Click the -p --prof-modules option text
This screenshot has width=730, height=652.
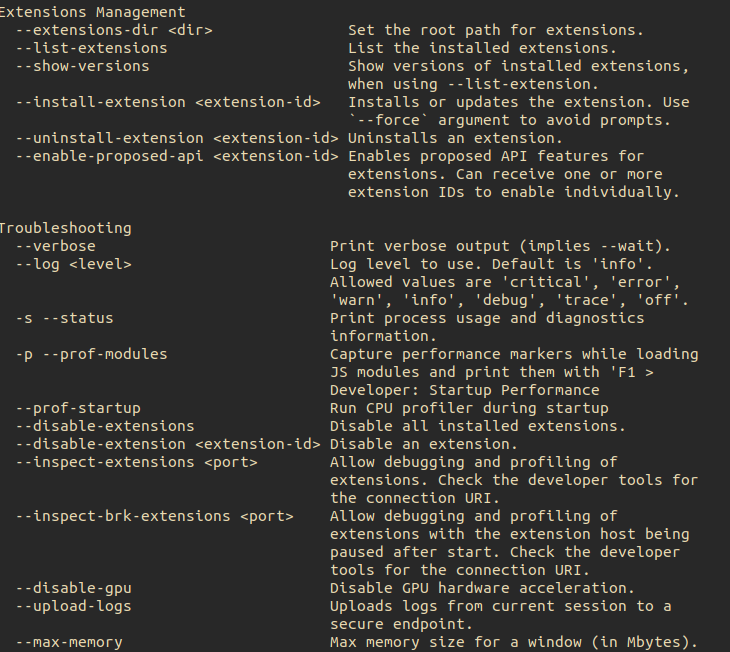pos(92,354)
